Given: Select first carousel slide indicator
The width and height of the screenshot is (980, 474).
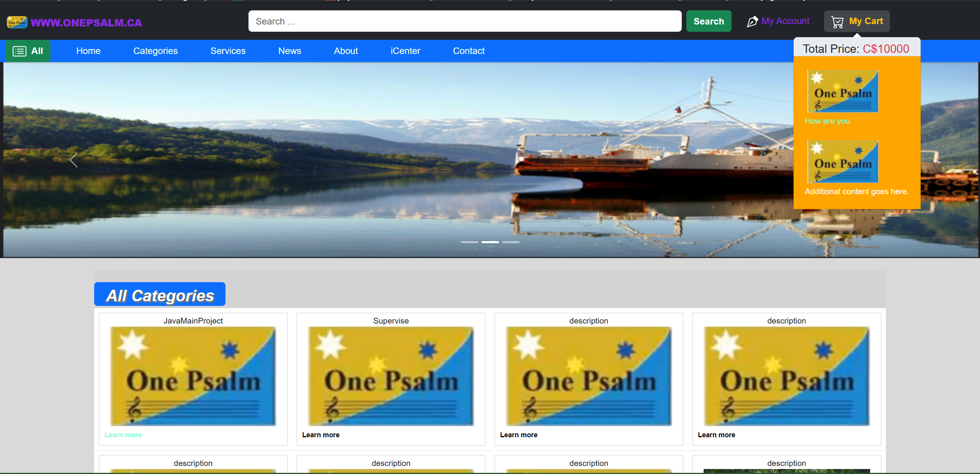Looking at the screenshot, I should [469, 242].
